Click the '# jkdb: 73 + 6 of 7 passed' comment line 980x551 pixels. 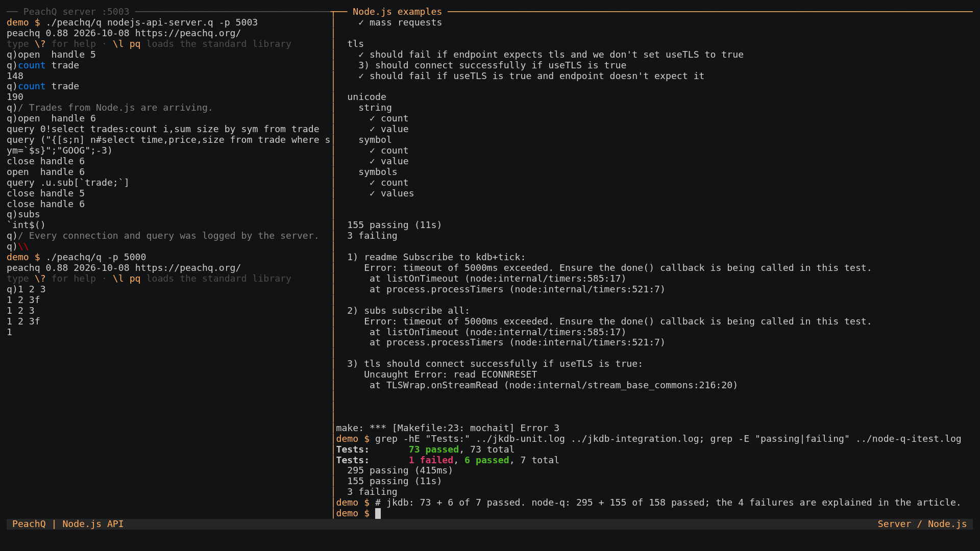(668, 503)
